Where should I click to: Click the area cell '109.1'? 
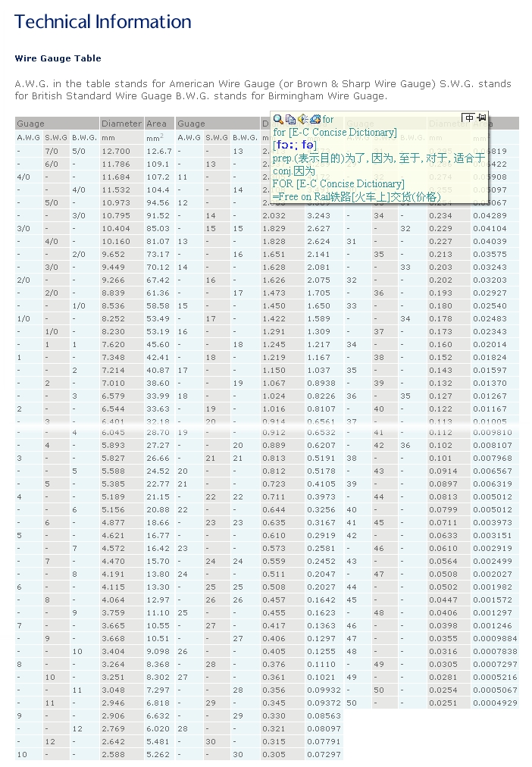158,164
